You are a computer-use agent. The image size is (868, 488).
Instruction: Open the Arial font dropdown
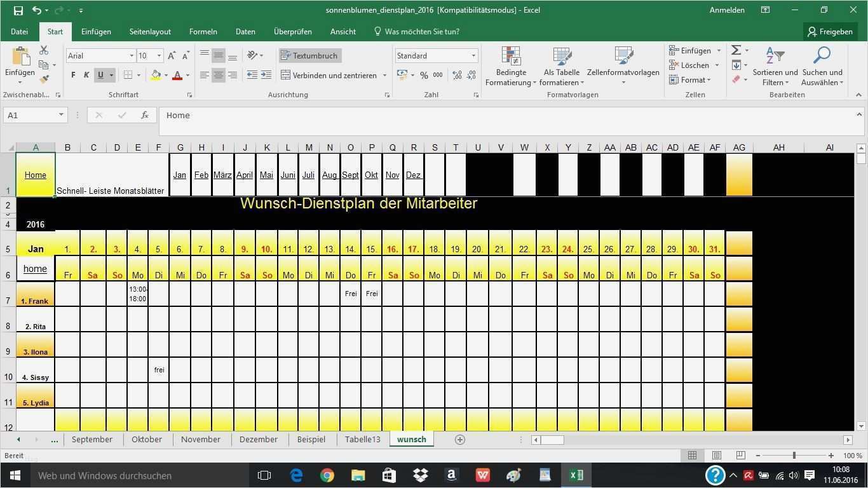(x=132, y=55)
